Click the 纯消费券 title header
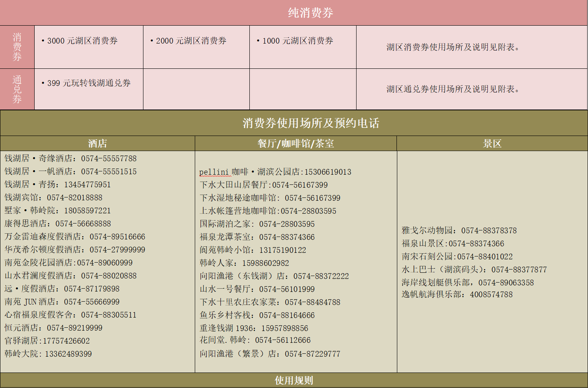The height and width of the screenshot is (388, 588). click(x=310, y=13)
